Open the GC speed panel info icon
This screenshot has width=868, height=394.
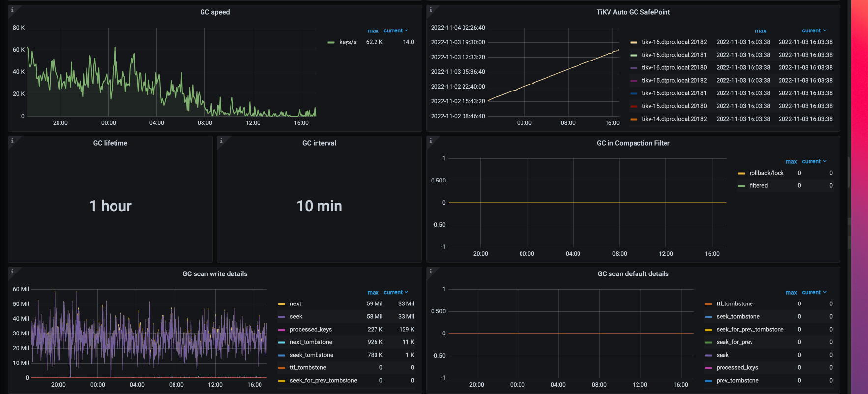coord(12,9)
